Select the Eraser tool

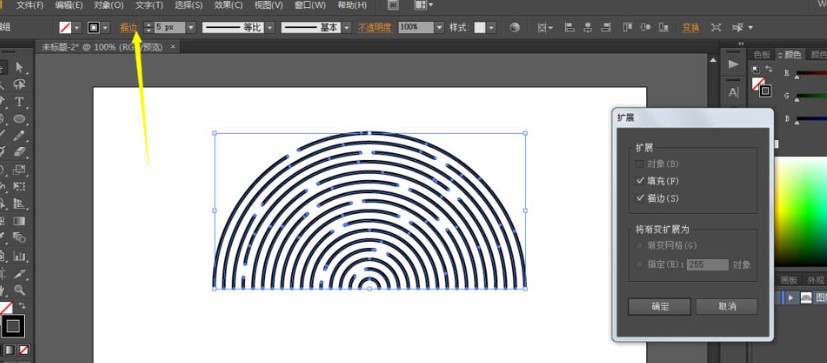point(20,152)
